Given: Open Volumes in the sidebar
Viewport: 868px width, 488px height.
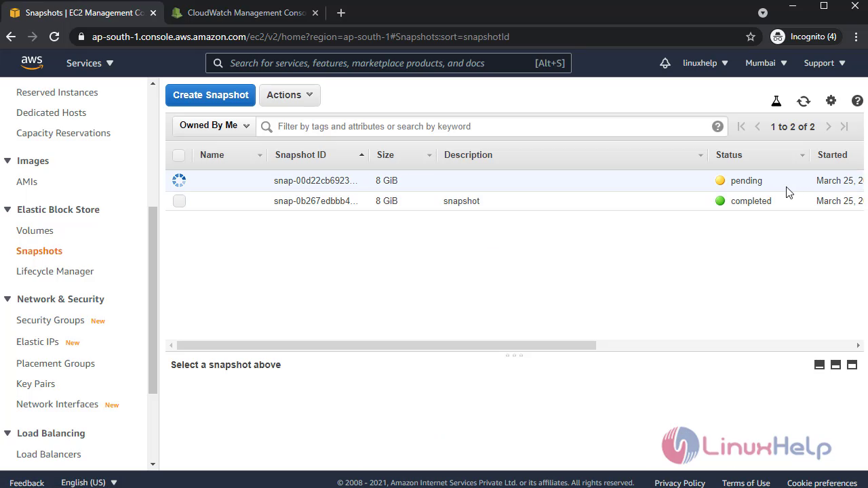Looking at the screenshot, I should [x=35, y=230].
